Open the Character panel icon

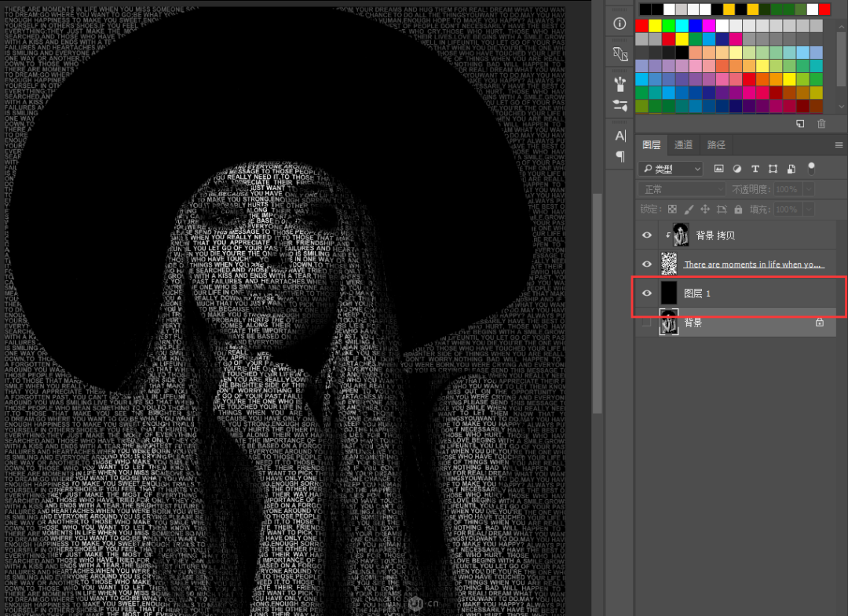[x=620, y=136]
